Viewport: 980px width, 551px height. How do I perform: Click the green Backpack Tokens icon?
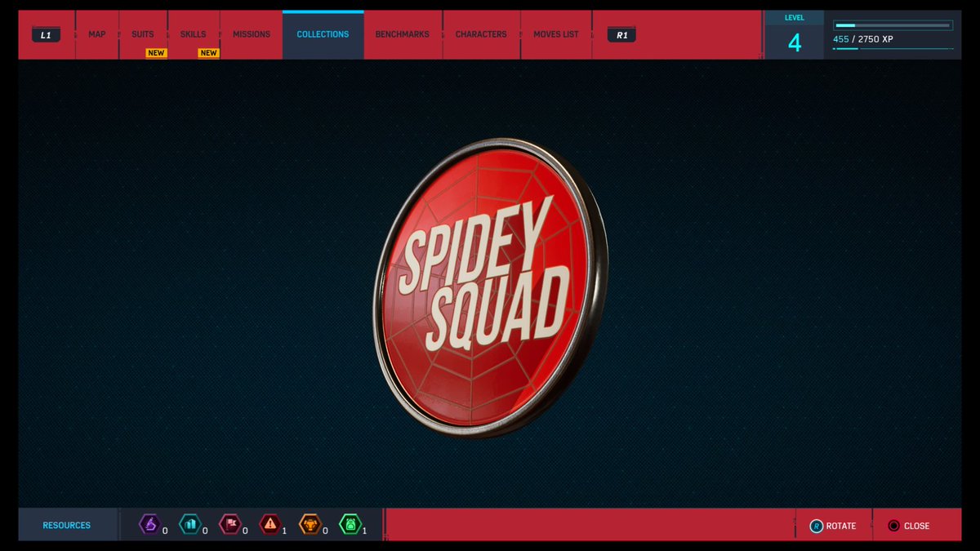pos(350,525)
